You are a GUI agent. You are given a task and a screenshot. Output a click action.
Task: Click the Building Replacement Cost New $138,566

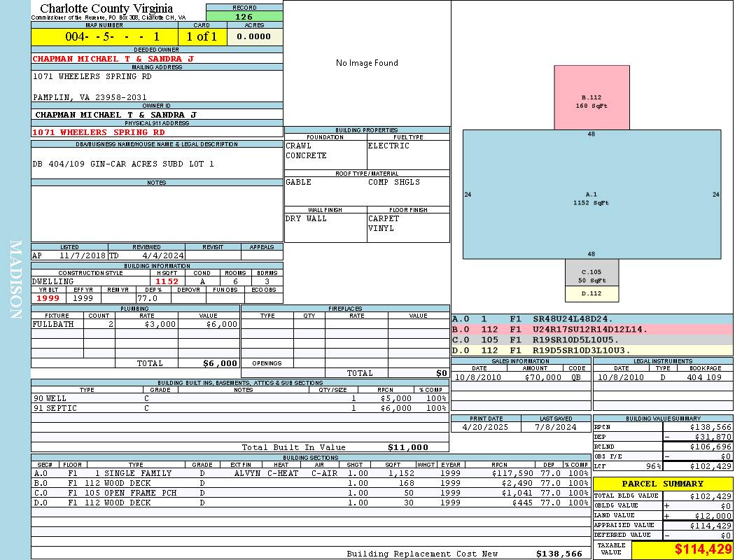[x=559, y=554]
